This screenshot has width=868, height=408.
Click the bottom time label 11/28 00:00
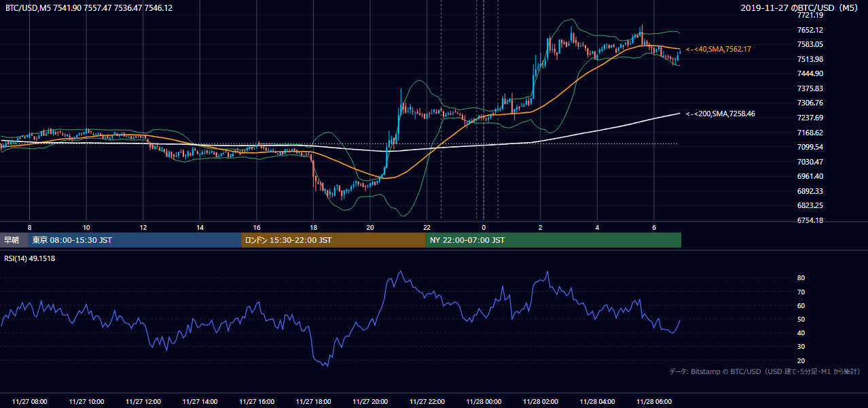pos(483,402)
